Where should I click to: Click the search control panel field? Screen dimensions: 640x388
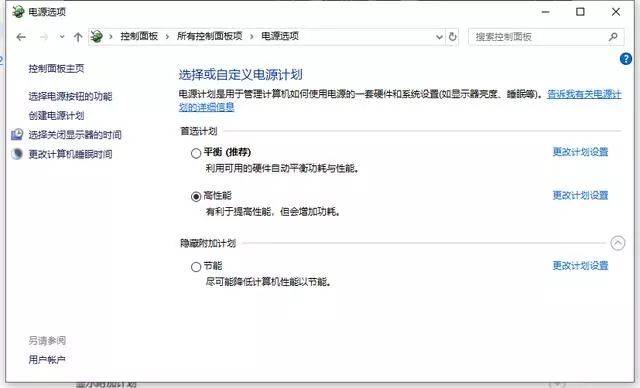[x=546, y=37]
